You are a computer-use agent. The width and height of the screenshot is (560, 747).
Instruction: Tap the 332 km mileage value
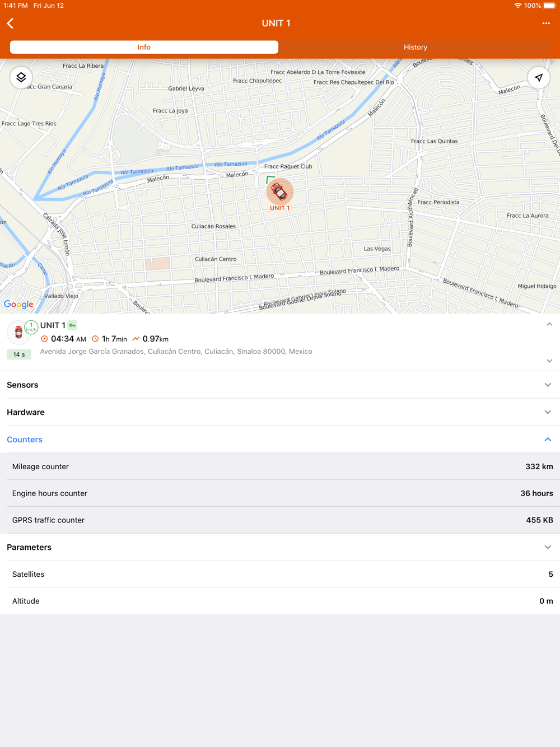tap(539, 466)
